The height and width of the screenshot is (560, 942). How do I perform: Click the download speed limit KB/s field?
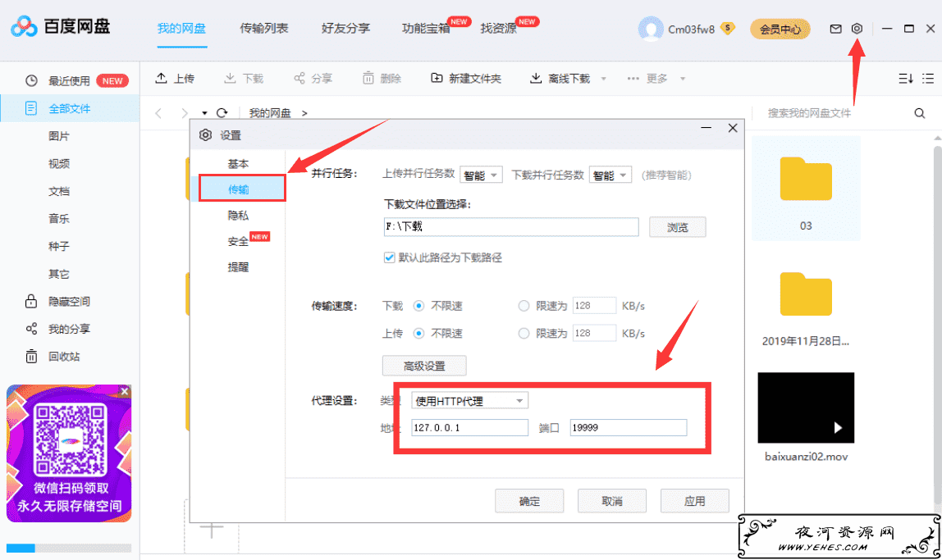(x=594, y=306)
